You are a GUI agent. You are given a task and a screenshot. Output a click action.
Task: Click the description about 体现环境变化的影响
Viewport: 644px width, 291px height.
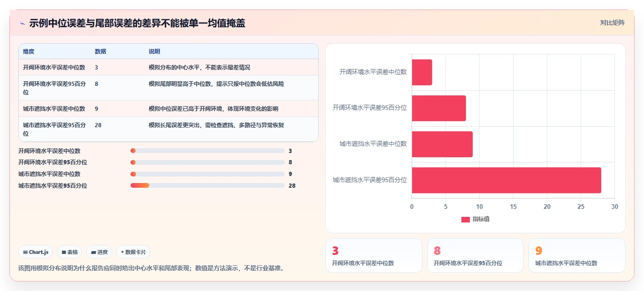[x=214, y=109]
